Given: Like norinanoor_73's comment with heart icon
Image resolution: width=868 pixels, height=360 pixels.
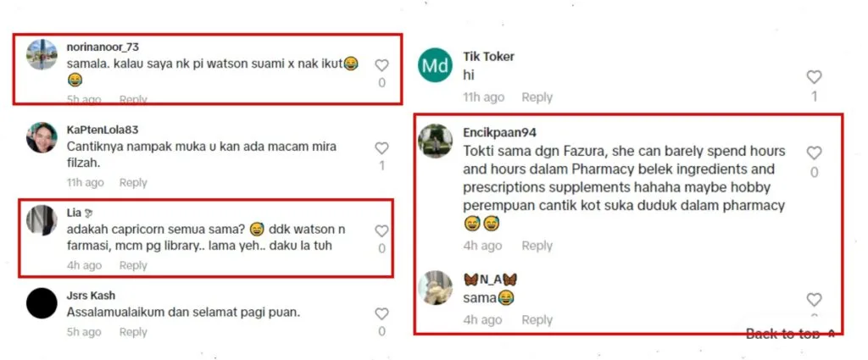Looking at the screenshot, I should click(382, 65).
